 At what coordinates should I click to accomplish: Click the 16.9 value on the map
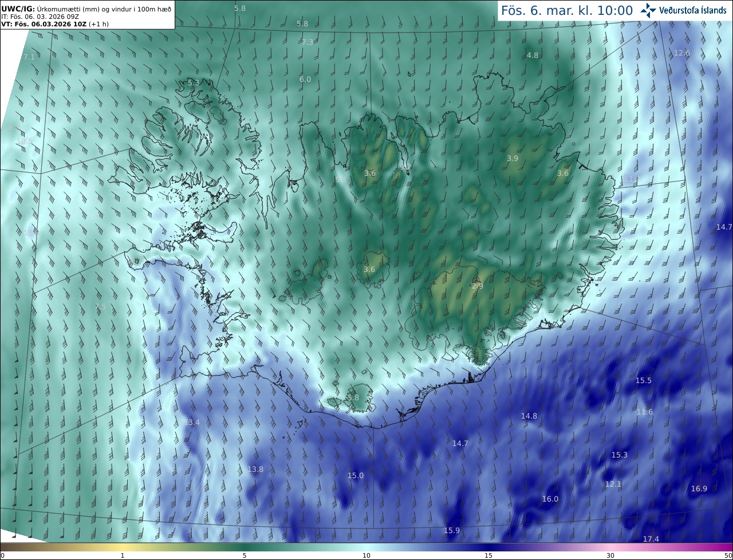click(699, 489)
